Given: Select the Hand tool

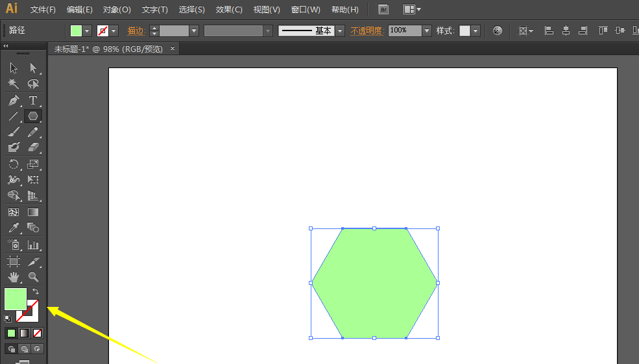Looking at the screenshot, I should point(14,277).
